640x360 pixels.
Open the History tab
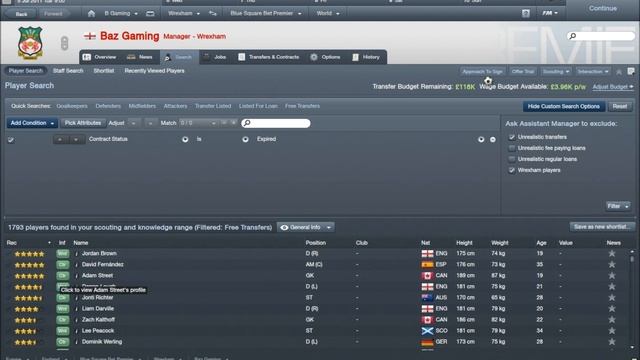coord(366,57)
